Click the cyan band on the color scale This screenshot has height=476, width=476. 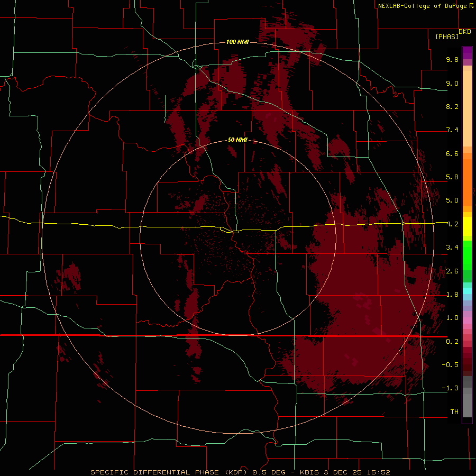coord(467,291)
